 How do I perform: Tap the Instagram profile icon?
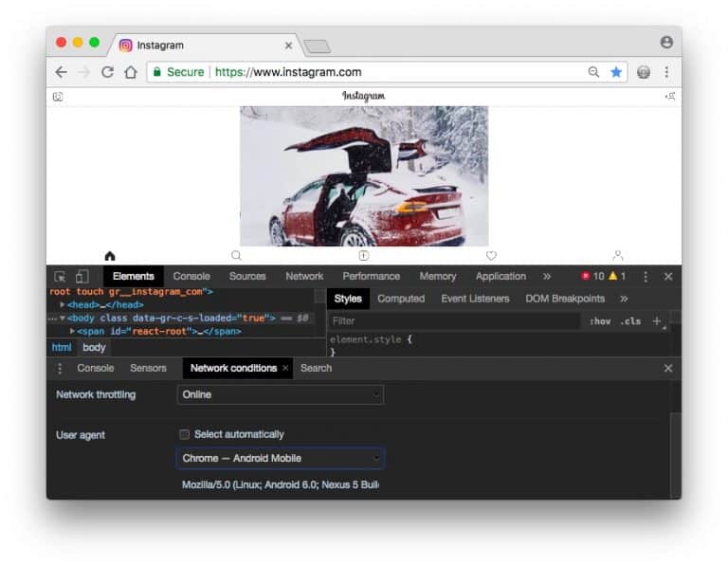tap(618, 255)
